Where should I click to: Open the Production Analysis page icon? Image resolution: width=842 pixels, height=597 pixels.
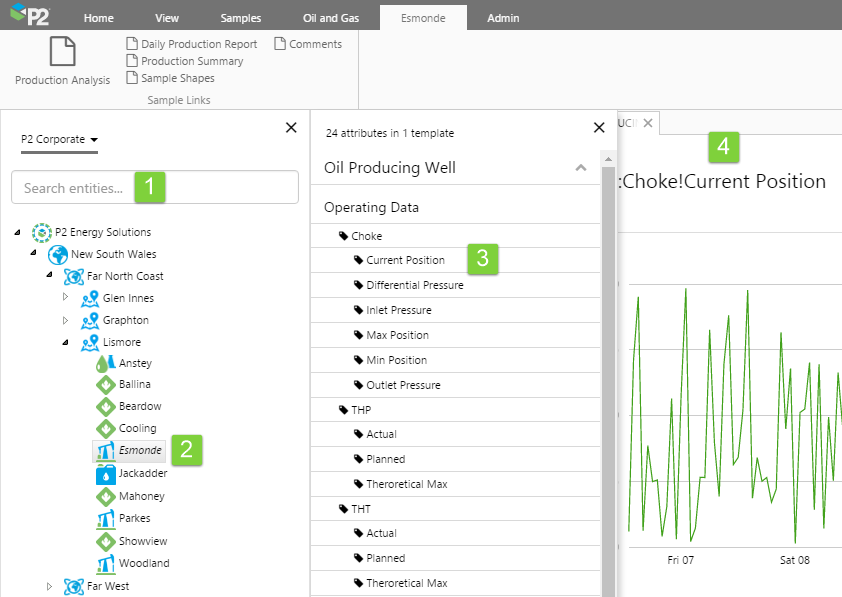62,51
